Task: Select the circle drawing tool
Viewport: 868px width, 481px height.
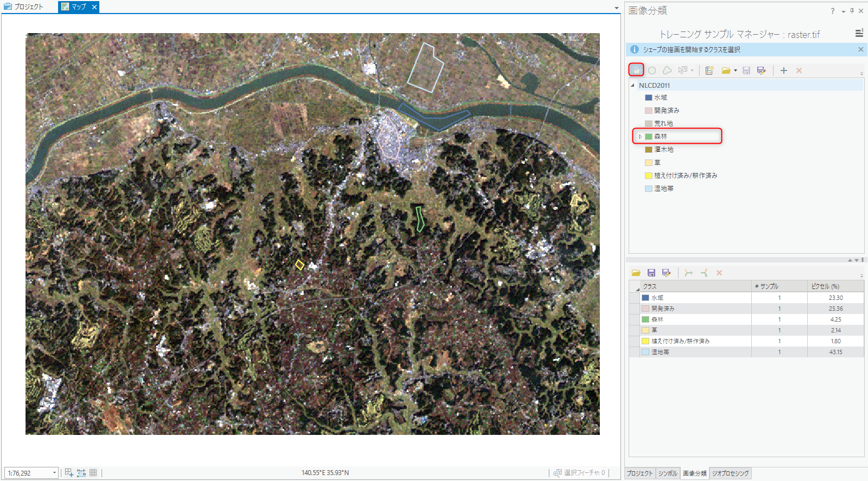Action: [652, 70]
